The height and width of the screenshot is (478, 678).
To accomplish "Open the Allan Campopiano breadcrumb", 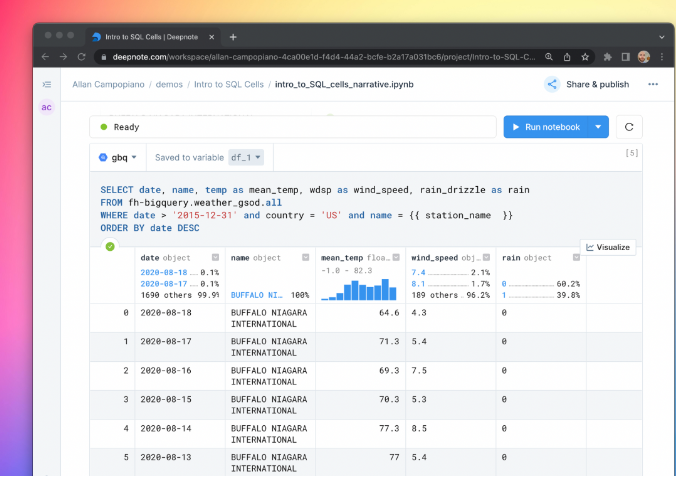I will (108, 84).
